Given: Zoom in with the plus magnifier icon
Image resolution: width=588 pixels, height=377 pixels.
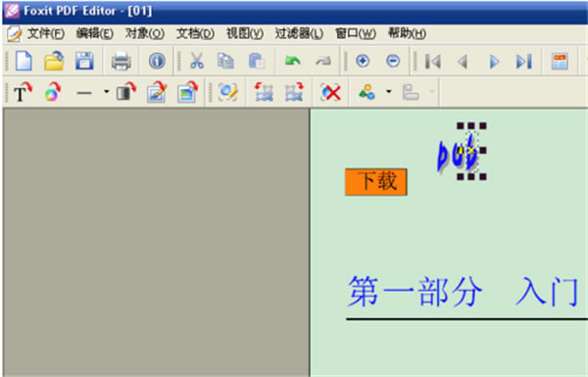Looking at the screenshot, I should pyautogui.click(x=363, y=61).
